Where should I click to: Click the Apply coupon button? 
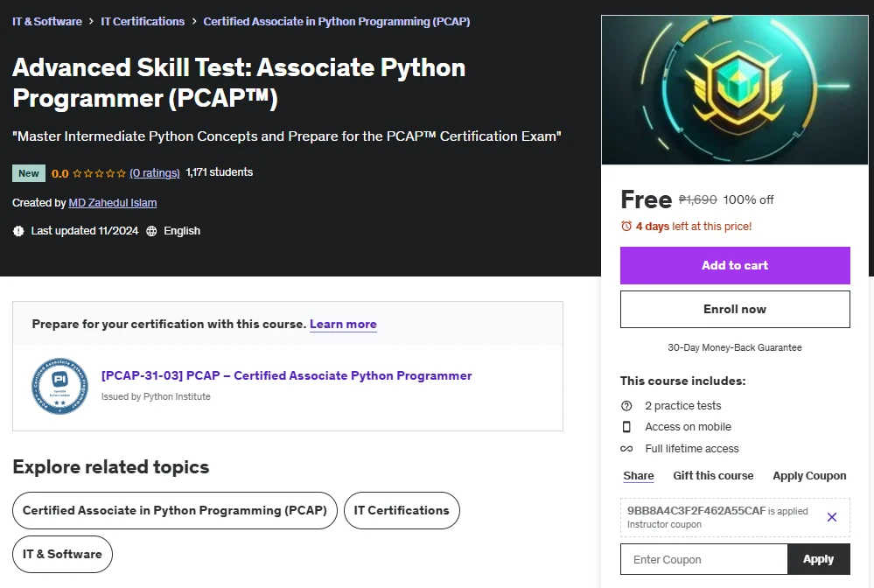(818, 559)
